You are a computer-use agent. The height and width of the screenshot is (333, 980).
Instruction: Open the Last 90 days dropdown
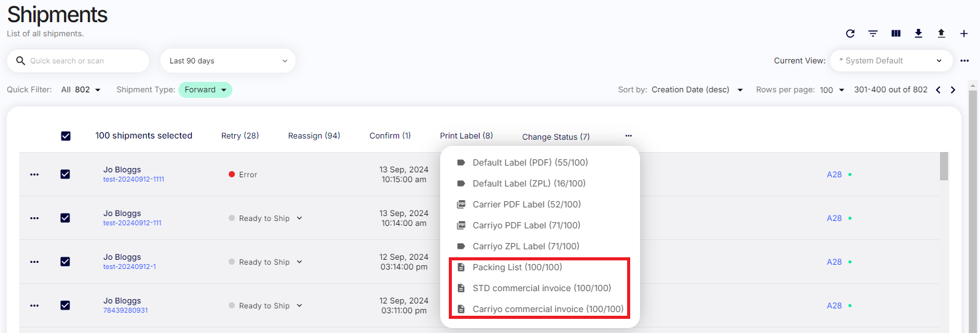[228, 61]
